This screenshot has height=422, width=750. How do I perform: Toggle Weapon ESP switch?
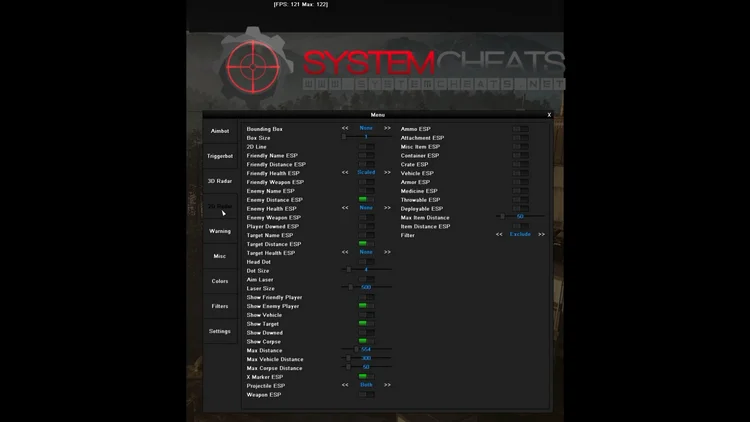[366, 394]
